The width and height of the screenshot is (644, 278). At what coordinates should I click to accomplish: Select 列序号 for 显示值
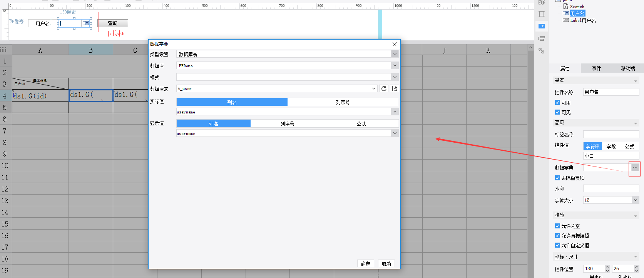(x=287, y=124)
